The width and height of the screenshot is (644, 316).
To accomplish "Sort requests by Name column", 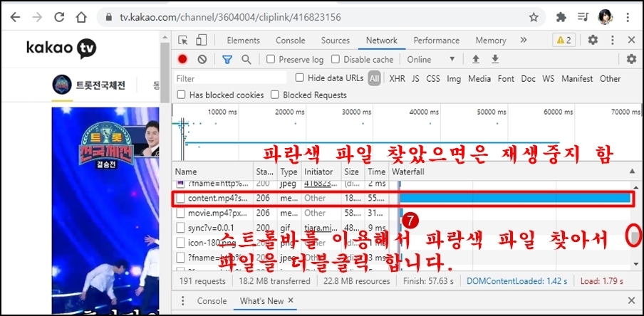I will tap(213, 172).
